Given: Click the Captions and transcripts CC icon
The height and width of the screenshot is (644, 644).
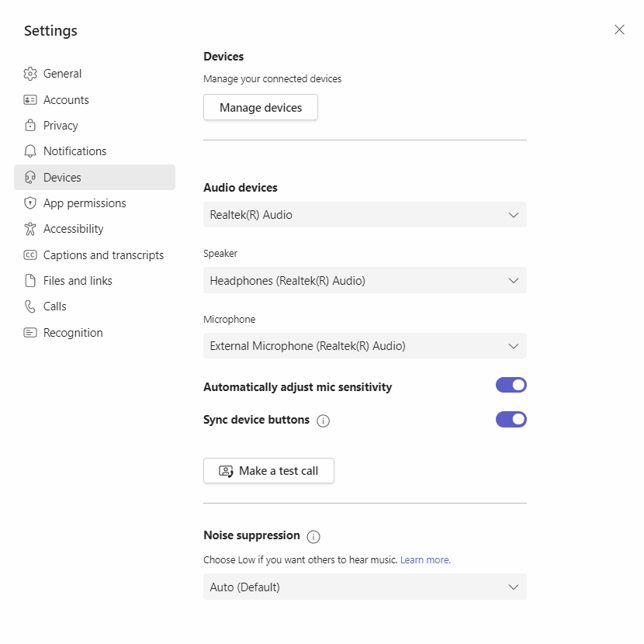Looking at the screenshot, I should [30, 255].
